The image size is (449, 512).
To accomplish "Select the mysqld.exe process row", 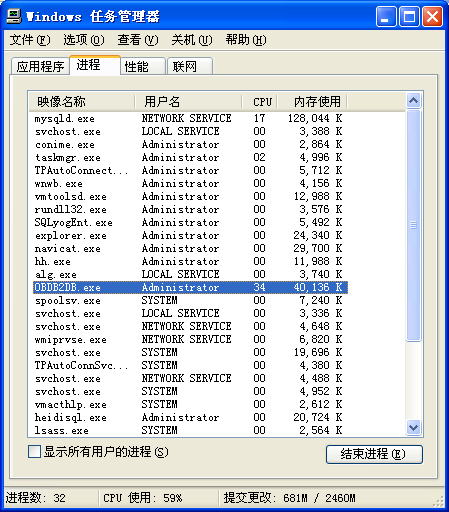I will point(190,118).
